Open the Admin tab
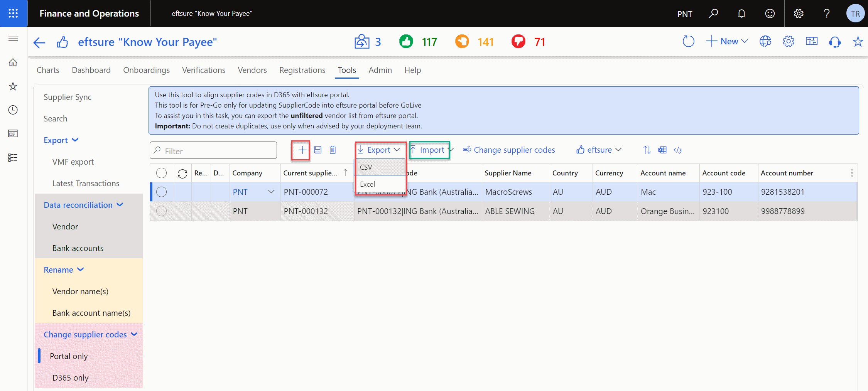The width and height of the screenshot is (868, 391). (380, 70)
